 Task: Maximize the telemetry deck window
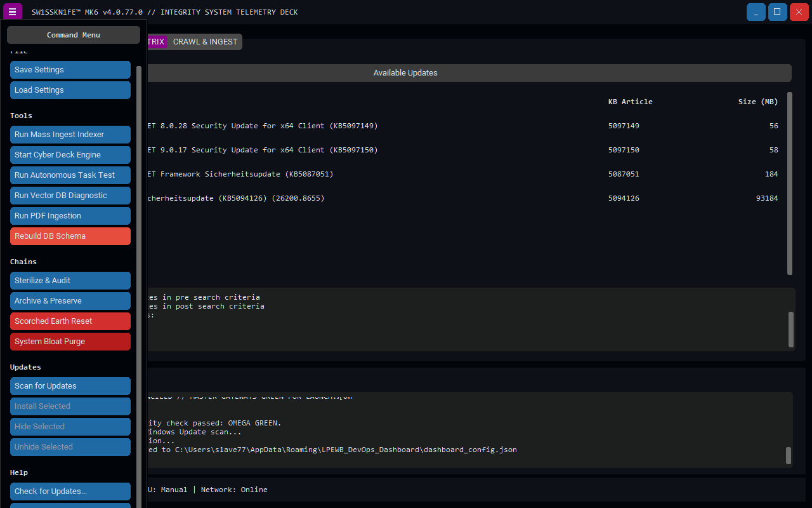point(778,12)
